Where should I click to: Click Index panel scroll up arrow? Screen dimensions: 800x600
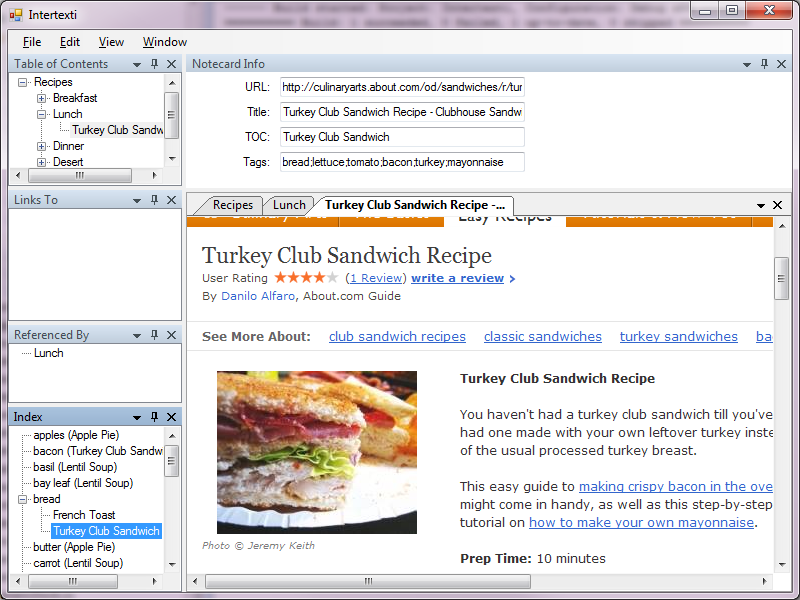tap(172, 436)
